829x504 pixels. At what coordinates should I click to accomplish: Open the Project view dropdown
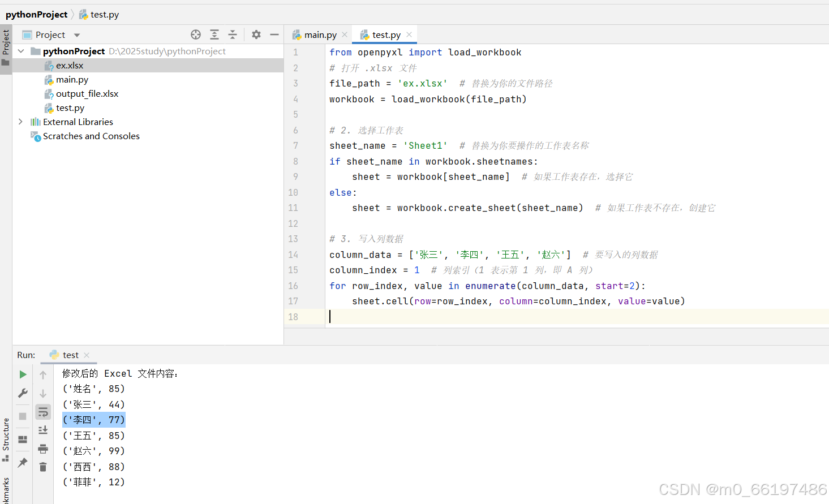tap(77, 35)
